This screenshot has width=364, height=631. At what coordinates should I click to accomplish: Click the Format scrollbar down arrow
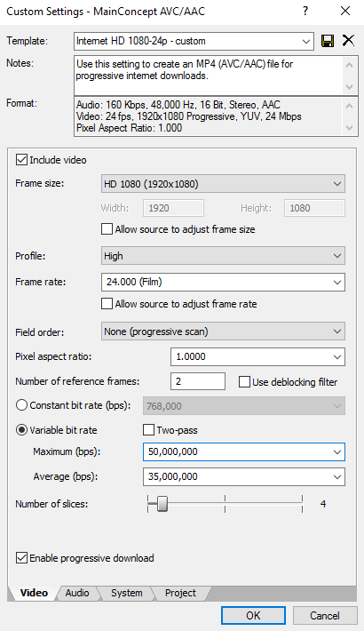tap(350, 128)
